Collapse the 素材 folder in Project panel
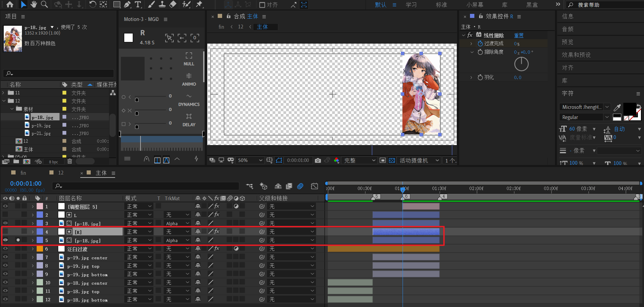Image resolution: width=644 pixels, height=307 pixels. point(12,109)
